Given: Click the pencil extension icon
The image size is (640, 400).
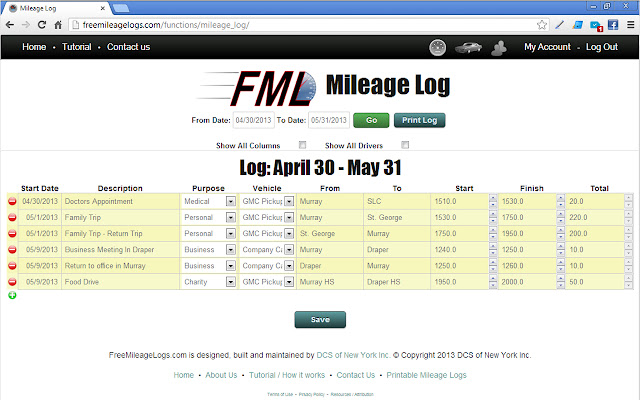Looking at the screenshot, I should [x=560, y=25].
